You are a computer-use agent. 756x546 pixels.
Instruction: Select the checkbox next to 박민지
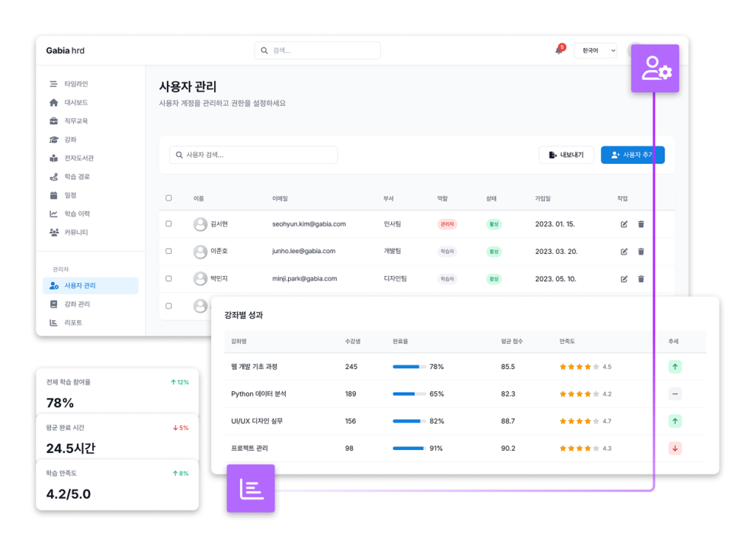coord(168,279)
